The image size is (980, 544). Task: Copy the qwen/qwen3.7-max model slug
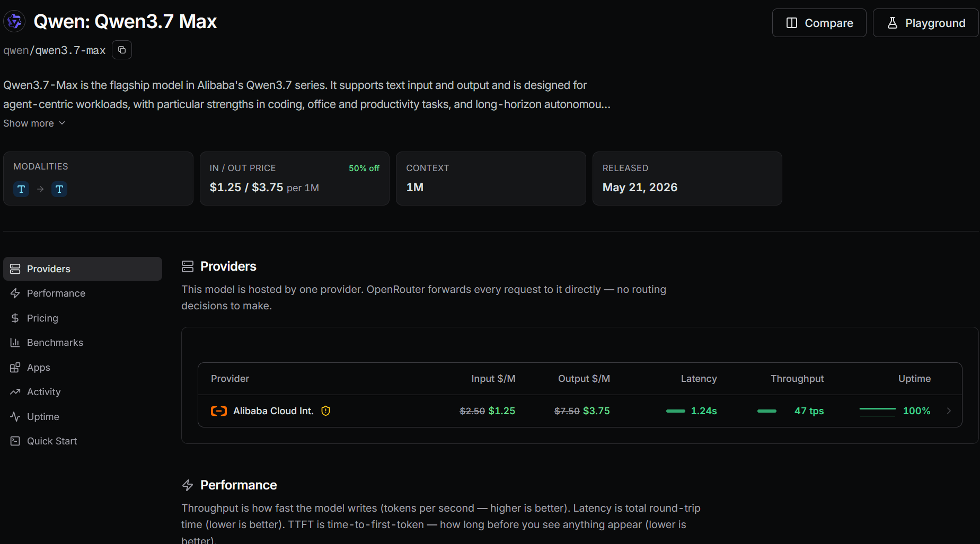coord(122,50)
